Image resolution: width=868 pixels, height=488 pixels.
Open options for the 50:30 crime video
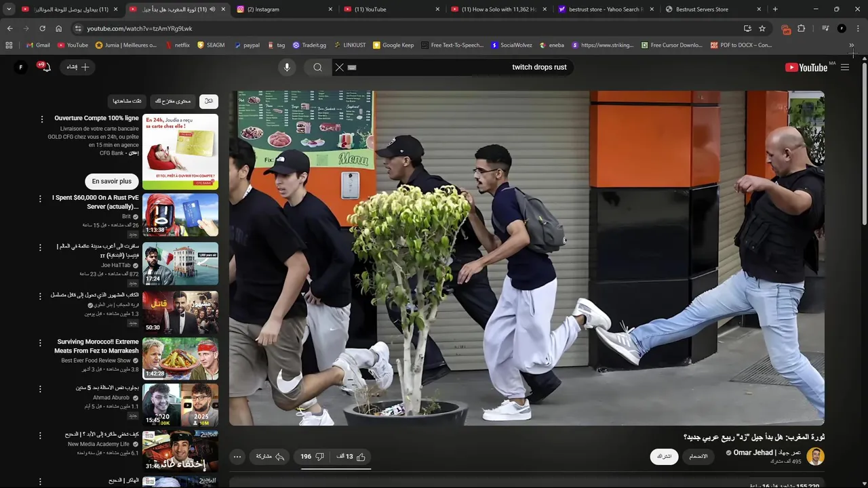click(40, 296)
